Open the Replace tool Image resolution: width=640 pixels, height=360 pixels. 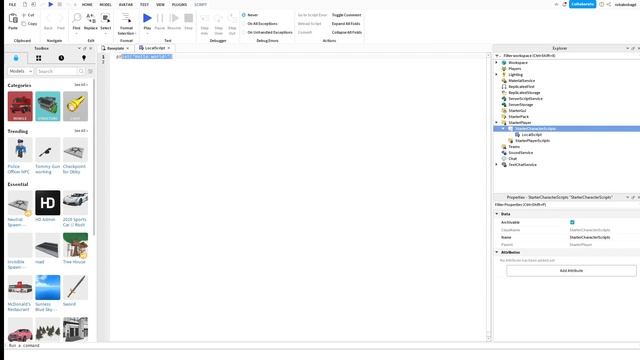click(x=91, y=18)
